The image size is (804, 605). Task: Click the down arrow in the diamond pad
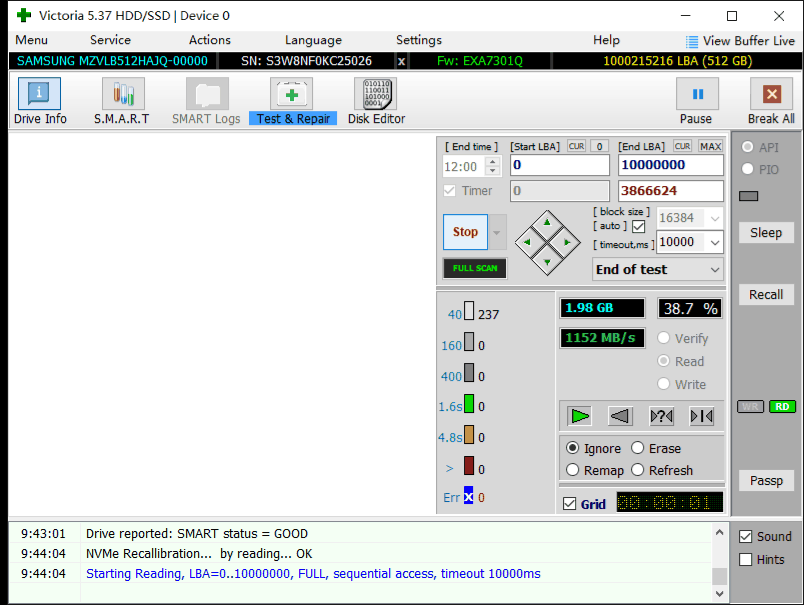[547, 262]
